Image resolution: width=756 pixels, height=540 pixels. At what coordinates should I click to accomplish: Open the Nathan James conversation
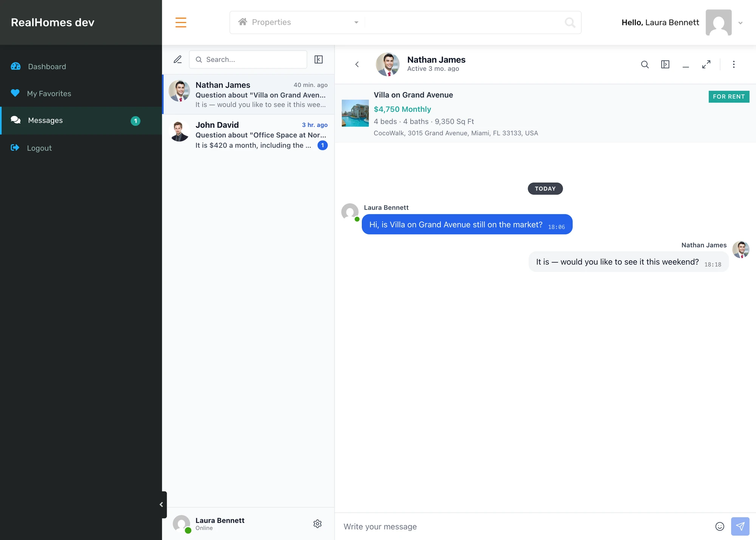tap(248, 94)
